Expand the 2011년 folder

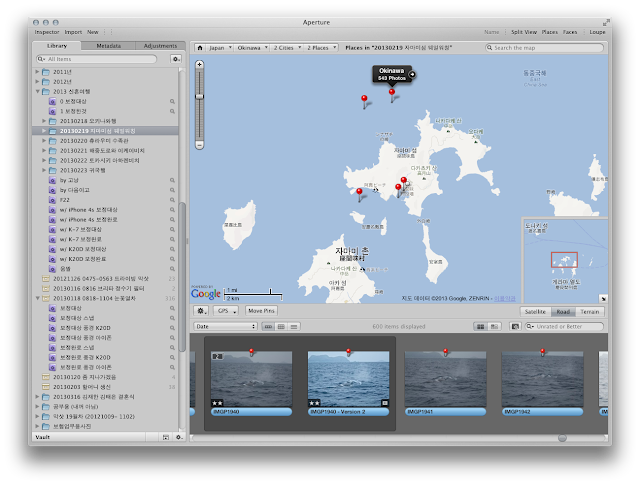tap(37, 72)
